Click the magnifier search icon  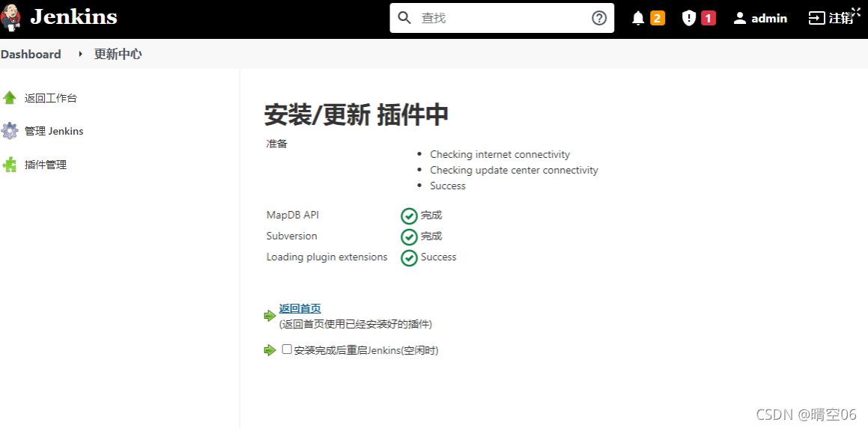(404, 18)
